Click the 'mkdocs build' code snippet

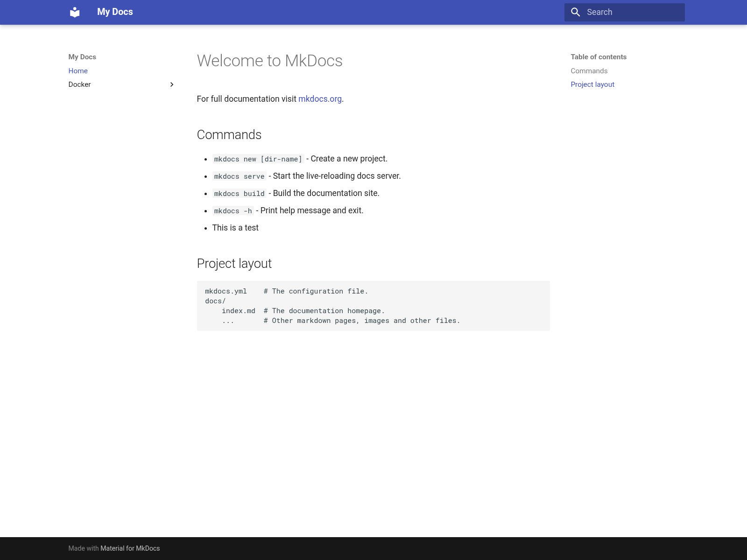tap(240, 194)
